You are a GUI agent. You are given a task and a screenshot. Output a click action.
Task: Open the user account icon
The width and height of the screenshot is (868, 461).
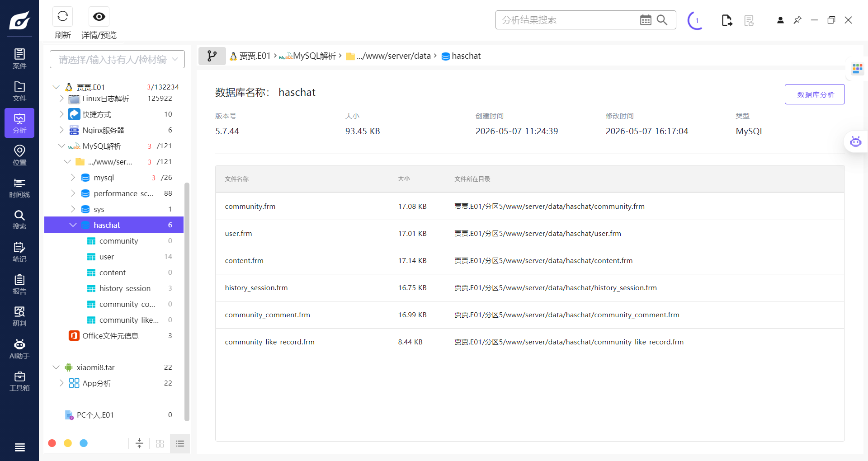coord(780,20)
